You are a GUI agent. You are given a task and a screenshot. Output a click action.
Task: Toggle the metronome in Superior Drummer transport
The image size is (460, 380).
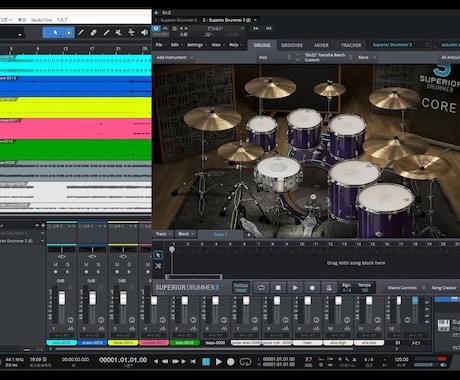(329, 288)
